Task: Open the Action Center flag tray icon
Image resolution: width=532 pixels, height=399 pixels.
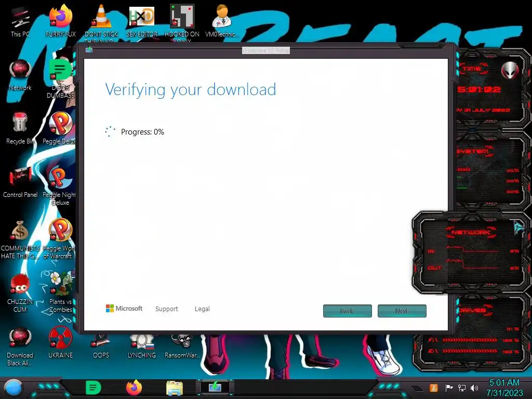Action: pos(449,388)
